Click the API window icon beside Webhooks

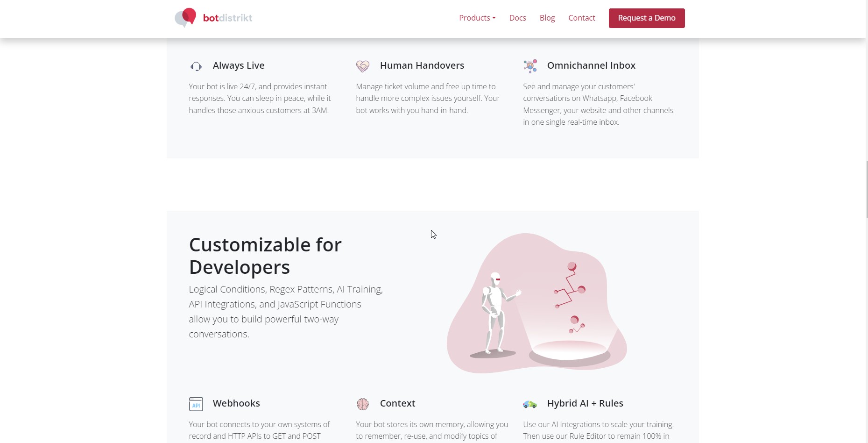tap(196, 404)
